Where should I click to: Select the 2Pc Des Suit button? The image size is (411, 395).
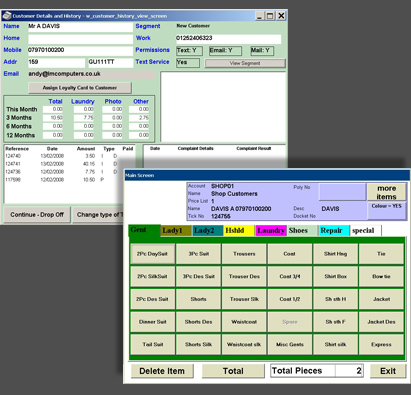[152, 299]
